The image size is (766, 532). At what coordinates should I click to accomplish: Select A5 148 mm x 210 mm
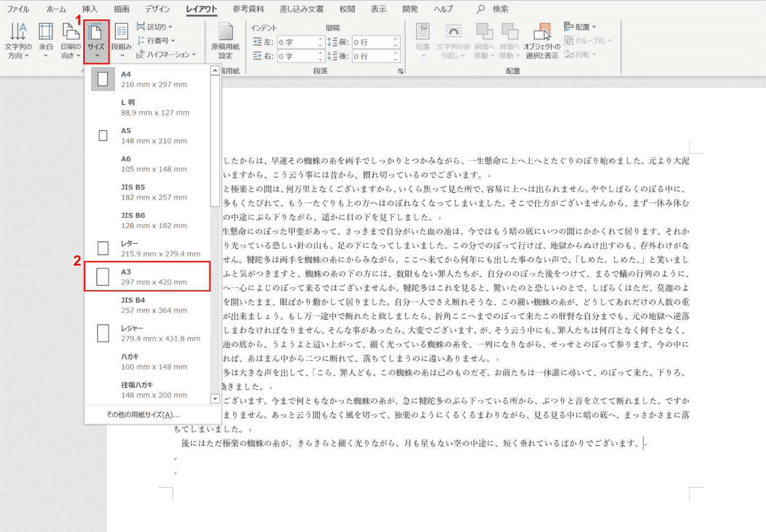(x=147, y=135)
